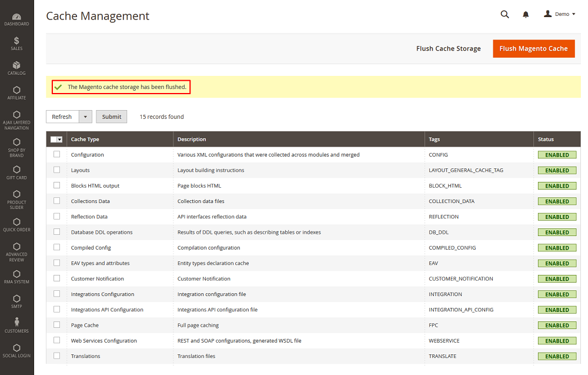Open Gift Card sidebar icon
This screenshot has width=588, height=375.
pos(16,172)
